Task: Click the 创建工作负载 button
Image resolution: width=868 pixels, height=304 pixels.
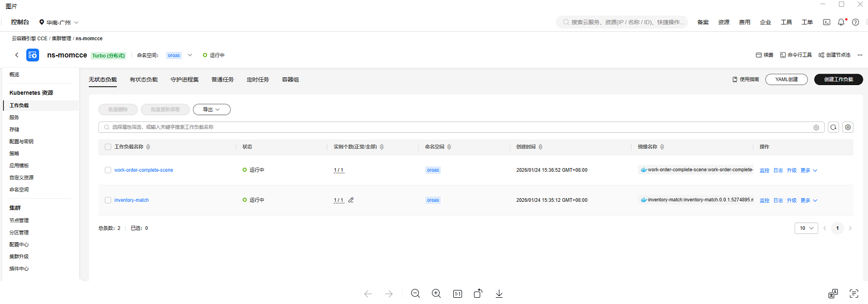Action: (x=838, y=79)
